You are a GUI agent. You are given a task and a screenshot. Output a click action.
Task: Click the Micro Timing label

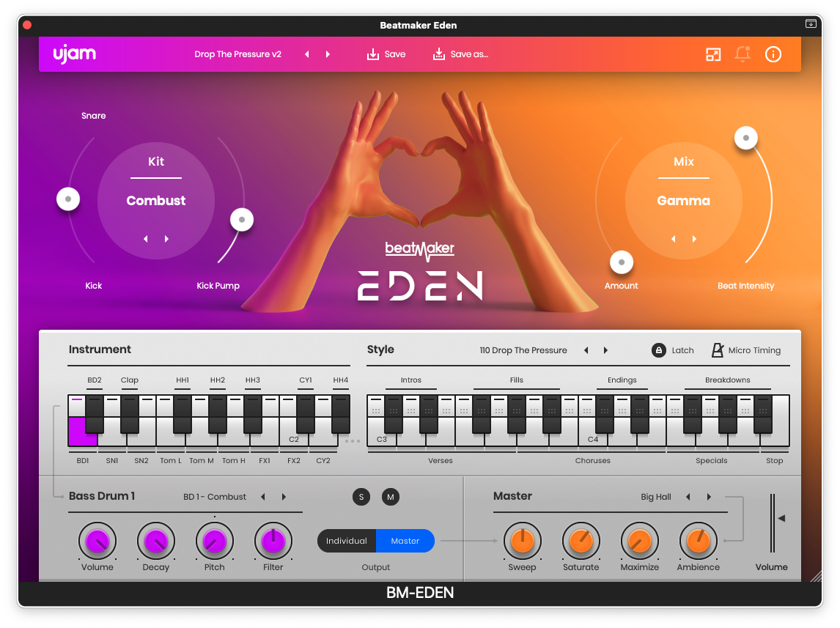pyautogui.click(x=754, y=350)
